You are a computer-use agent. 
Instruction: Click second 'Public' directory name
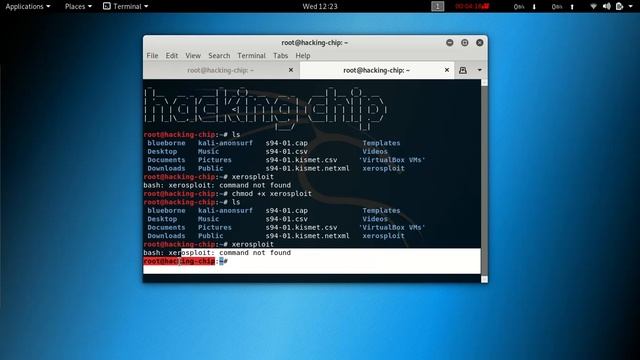coord(210,236)
